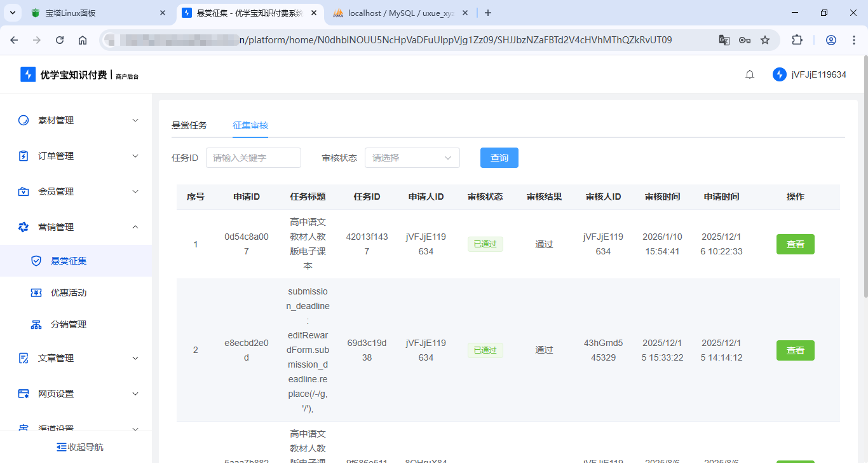The width and height of the screenshot is (868, 463).
Task: Click the blue 查询 button
Action: (499, 158)
